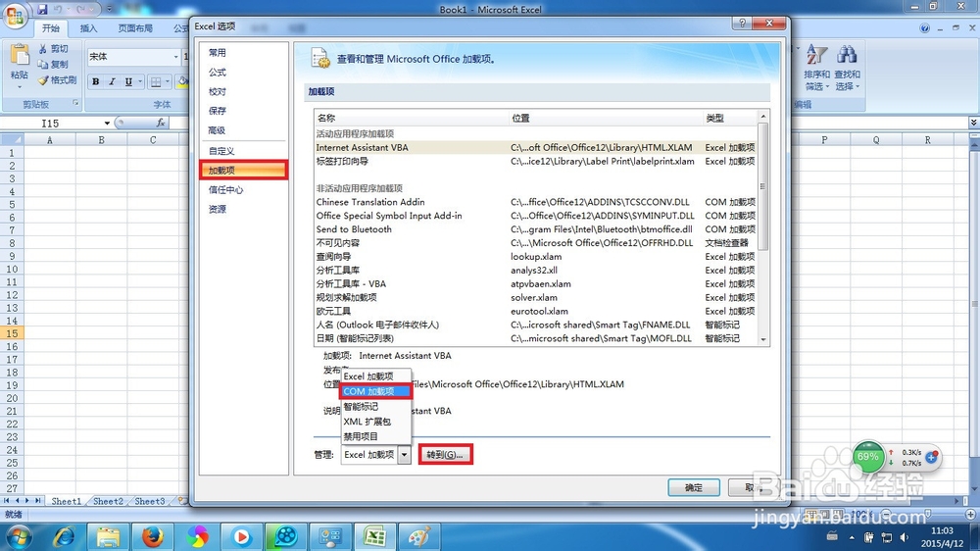Select 分析工具库 - VBA row
Viewport: 980px width, 551px height.
536,284
